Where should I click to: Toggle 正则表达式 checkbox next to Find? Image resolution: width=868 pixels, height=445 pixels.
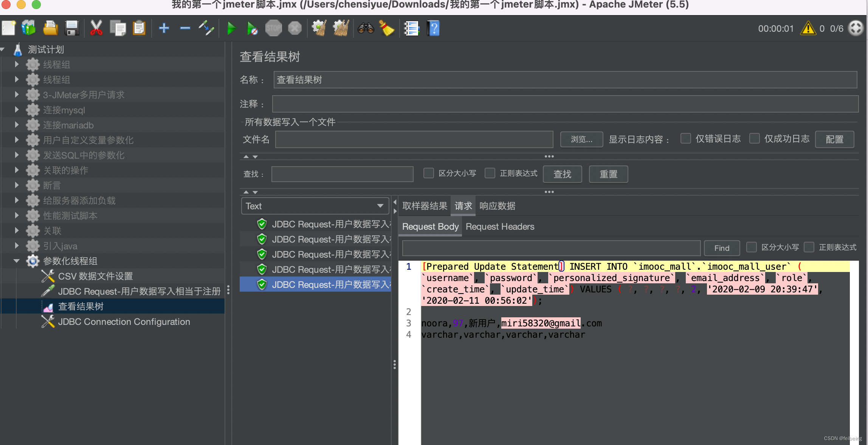click(x=809, y=247)
